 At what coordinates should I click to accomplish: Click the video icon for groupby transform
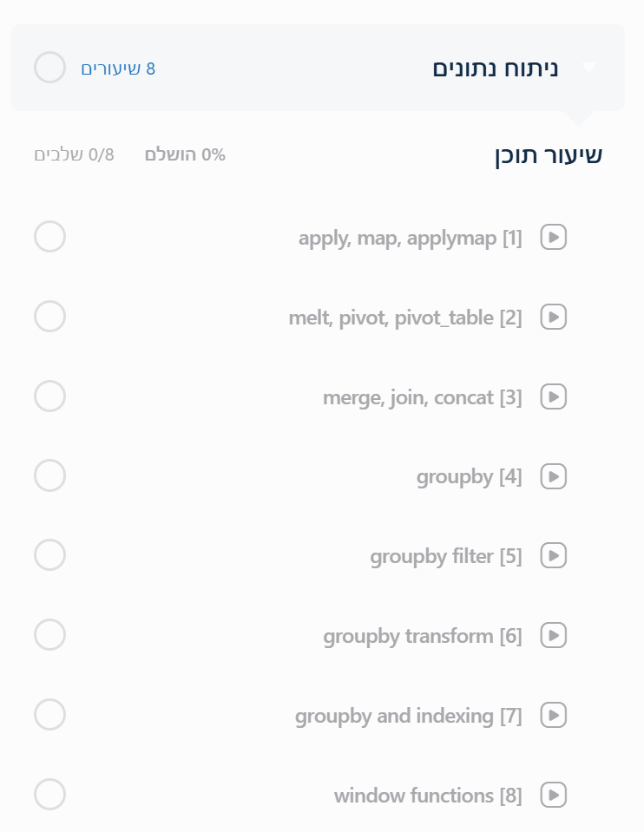pos(554,636)
